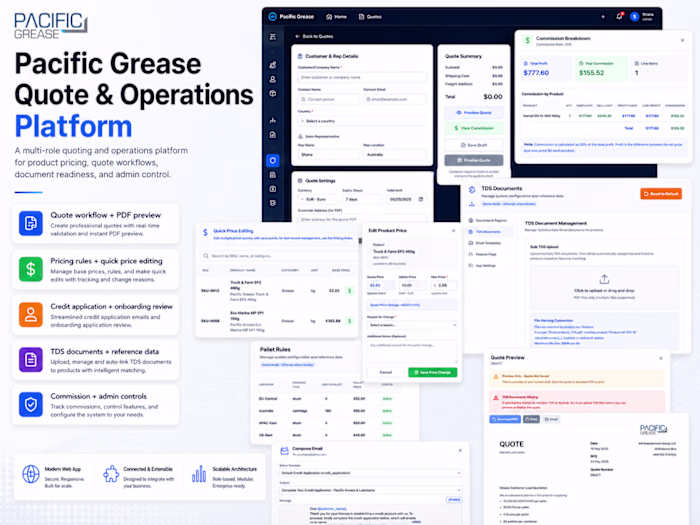This screenshot has width=700, height=525.
Task: Focus the Customer/Company Name input field
Action: [x=362, y=77]
